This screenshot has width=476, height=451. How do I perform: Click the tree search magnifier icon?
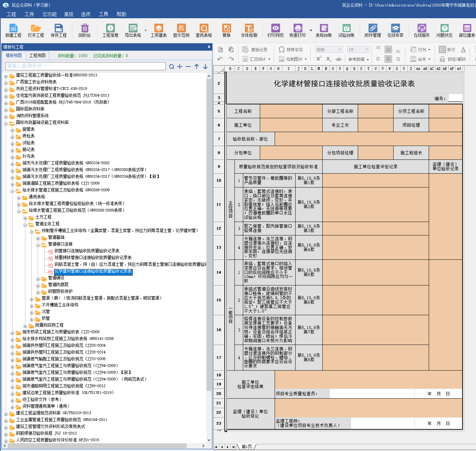click(x=172, y=67)
